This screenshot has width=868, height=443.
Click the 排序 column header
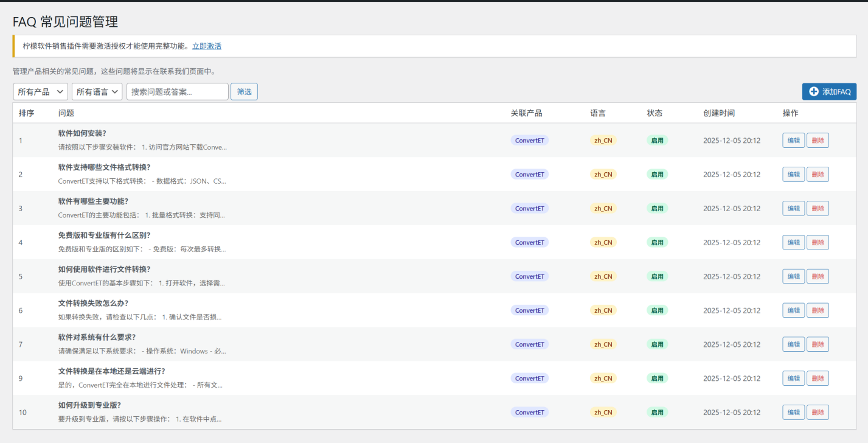pos(26,113)
